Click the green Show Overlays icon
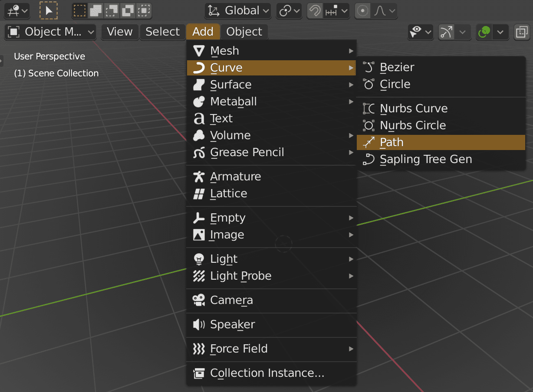Image resolution: width=533 pixels, height=392 pixels. click(484, 31)
